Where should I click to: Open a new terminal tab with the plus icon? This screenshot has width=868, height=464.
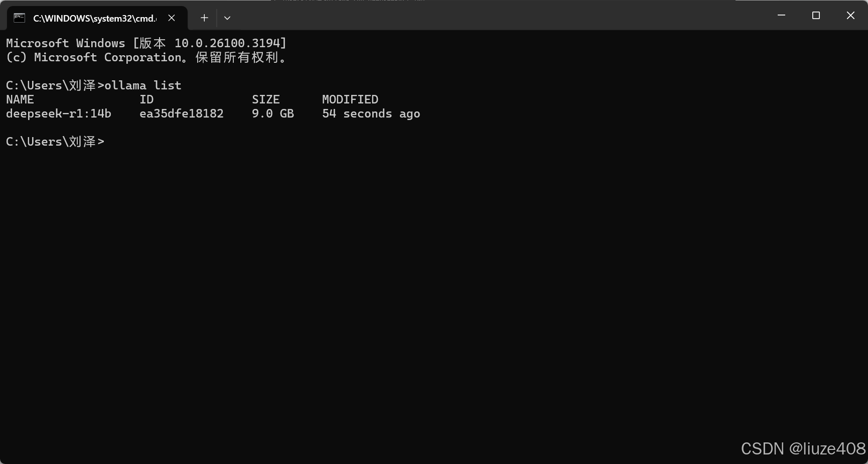pos(204,18)
